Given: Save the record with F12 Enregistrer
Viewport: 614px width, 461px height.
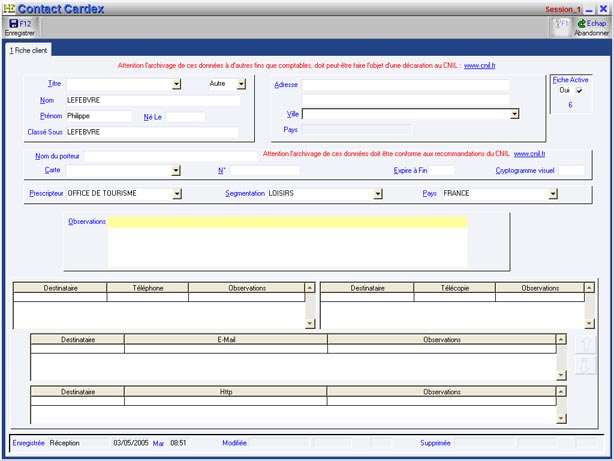Looking at the screenshot, I should click(20, 27).
